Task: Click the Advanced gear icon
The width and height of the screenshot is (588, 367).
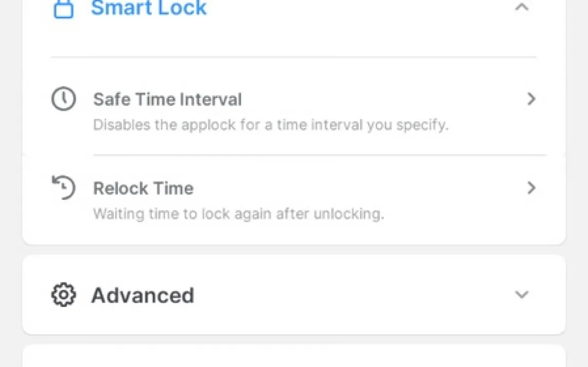Action: (64, 295)
